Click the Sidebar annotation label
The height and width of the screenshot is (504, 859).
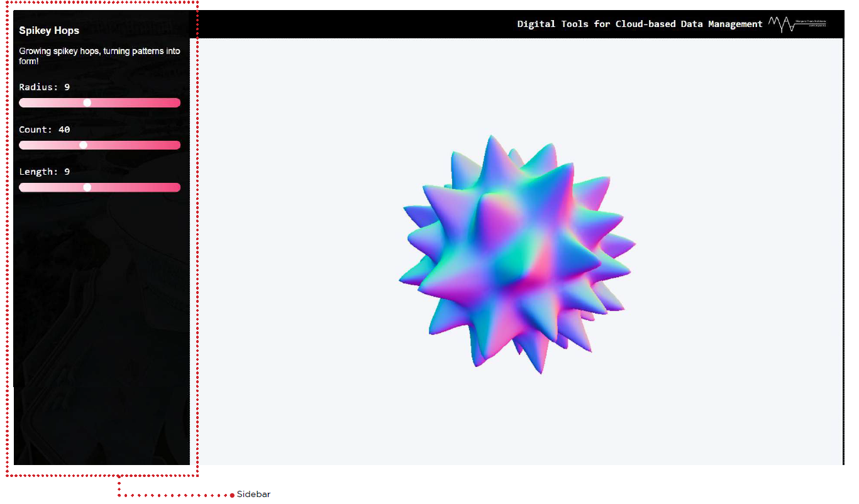coord(253,495)
